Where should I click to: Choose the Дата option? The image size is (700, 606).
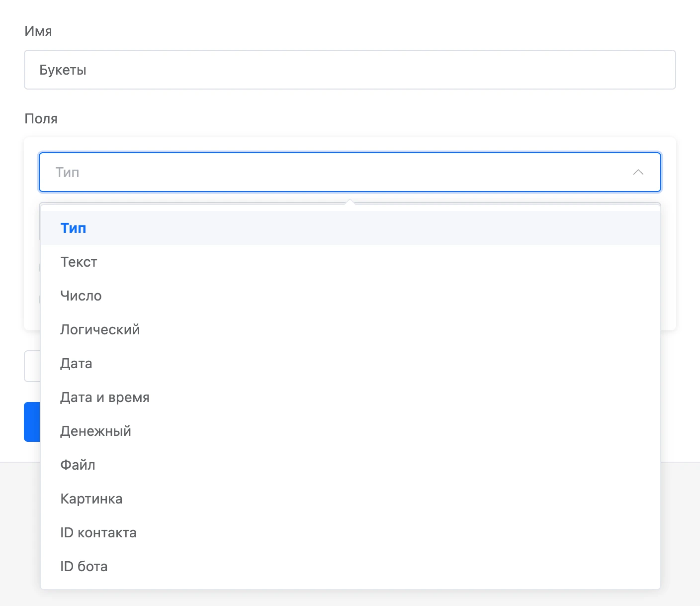click(350, 363)
